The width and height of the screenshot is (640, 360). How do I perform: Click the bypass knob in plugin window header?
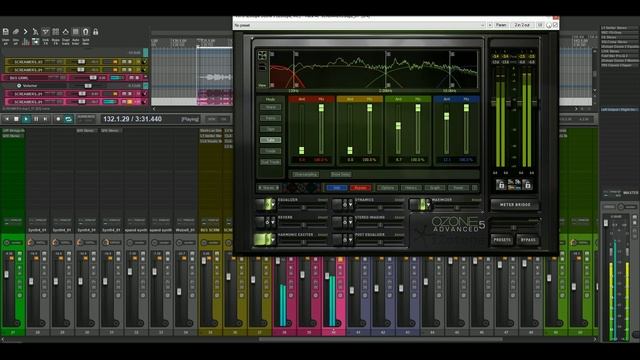tap(549, 25)
